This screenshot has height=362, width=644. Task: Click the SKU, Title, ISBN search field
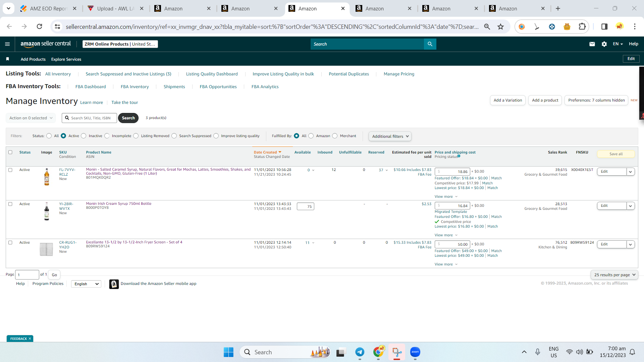click(x=90, y=118)
